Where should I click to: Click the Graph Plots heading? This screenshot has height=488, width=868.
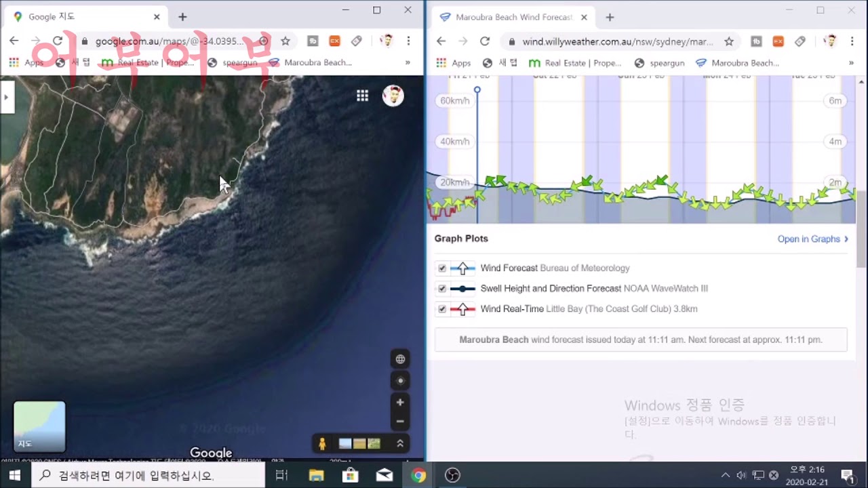[461, 239]
